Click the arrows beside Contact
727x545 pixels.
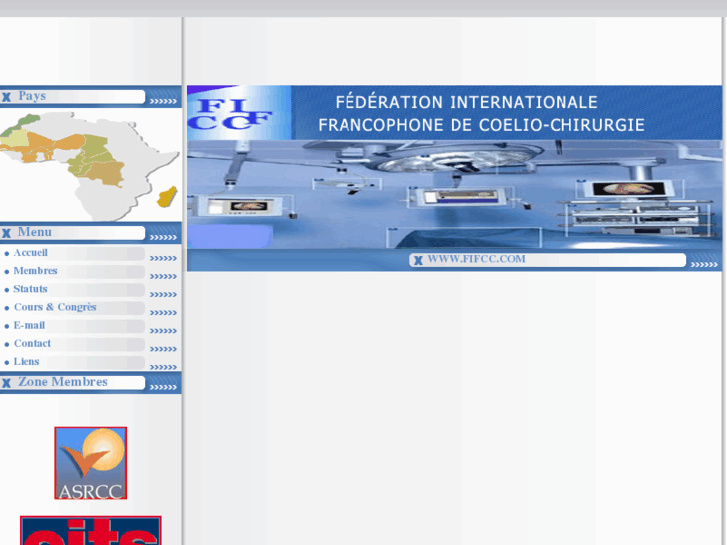[163, 349]
